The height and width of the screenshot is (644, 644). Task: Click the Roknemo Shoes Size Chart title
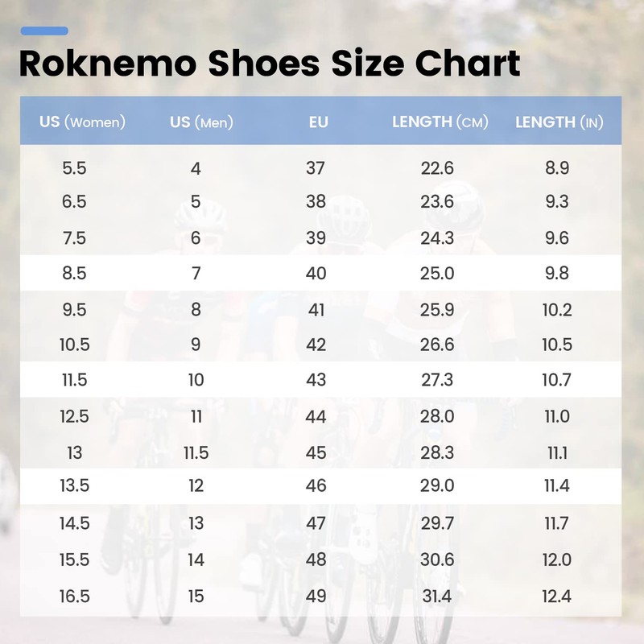tap(270, 64)
